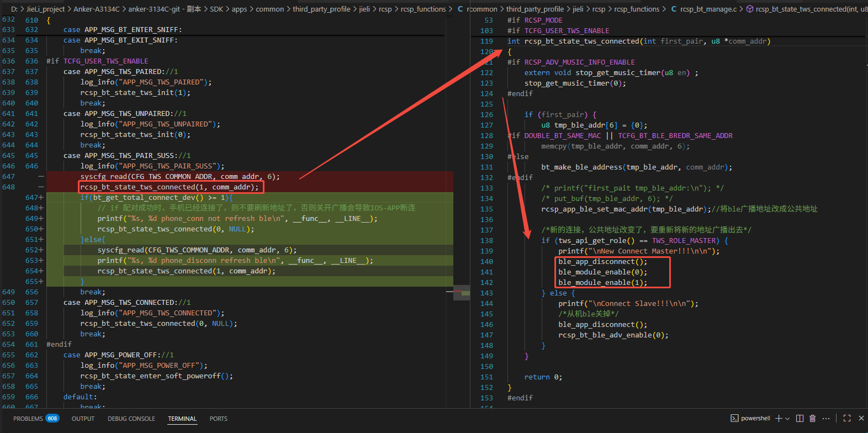
Task: Click the 'case APP_MSG_TWS_PAIRED' line
Action: pyautogui.click(x=121, y=72)
